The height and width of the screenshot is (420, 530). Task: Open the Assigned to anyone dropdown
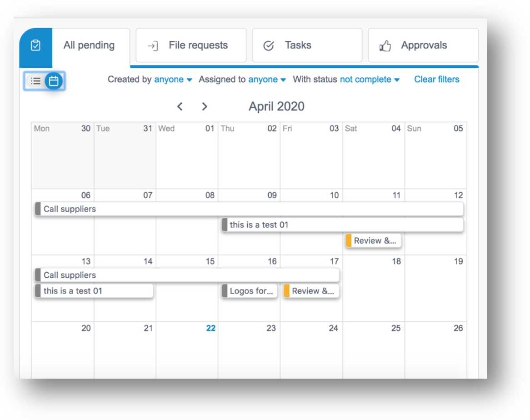coord(267,80)
